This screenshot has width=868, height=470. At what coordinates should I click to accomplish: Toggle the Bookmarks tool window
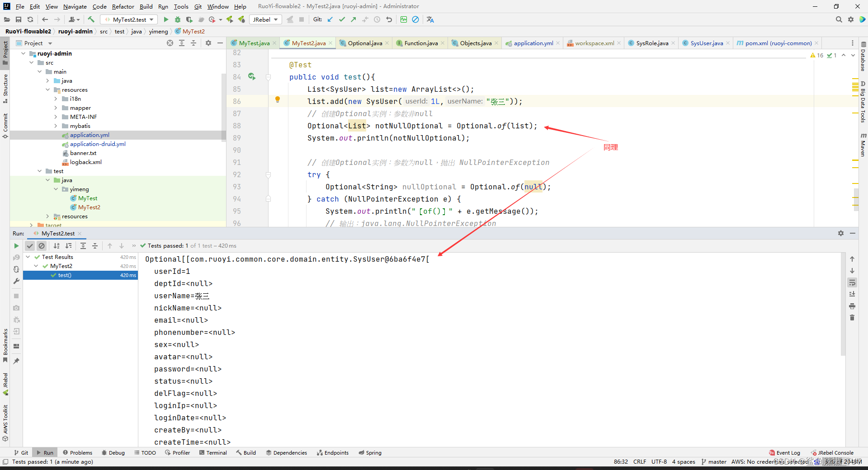(5, 345)
